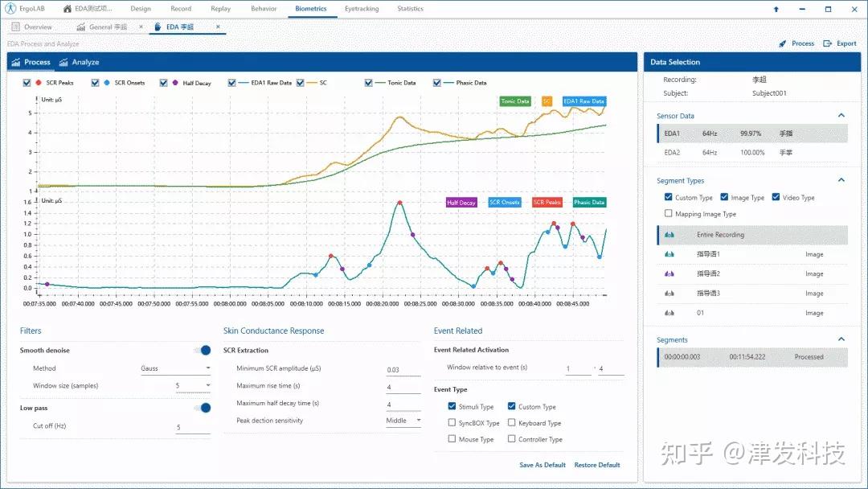
Task: Uncheck the SCR Peaks legend checkbox
Action: click(27, 83)
